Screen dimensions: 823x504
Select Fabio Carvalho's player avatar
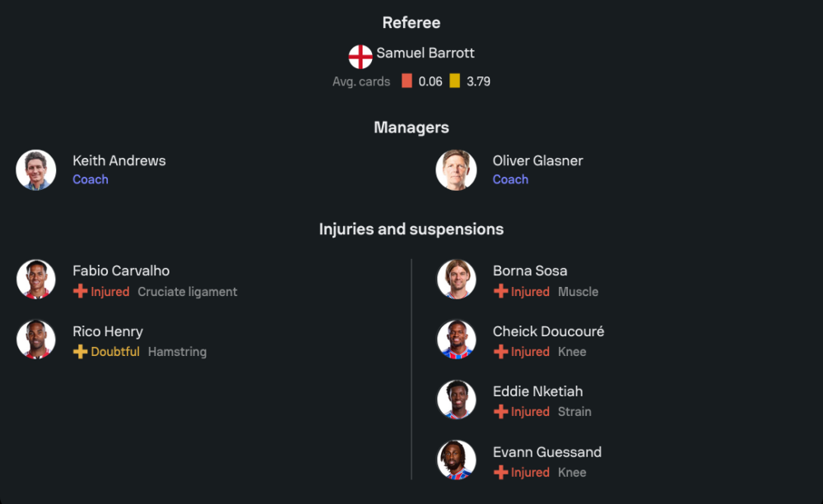[x=36, y=279]
